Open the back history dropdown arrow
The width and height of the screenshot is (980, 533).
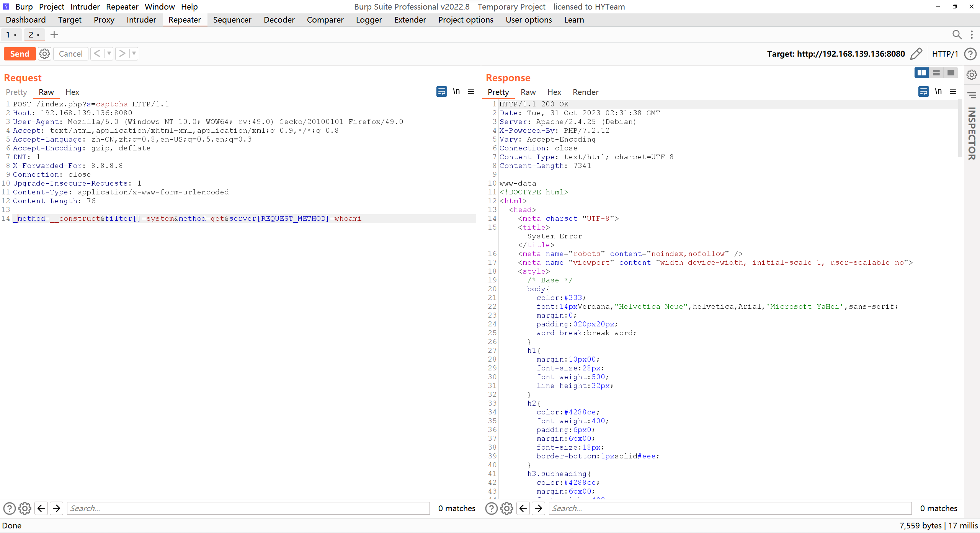pyautogui.click(x=109, y=54)
